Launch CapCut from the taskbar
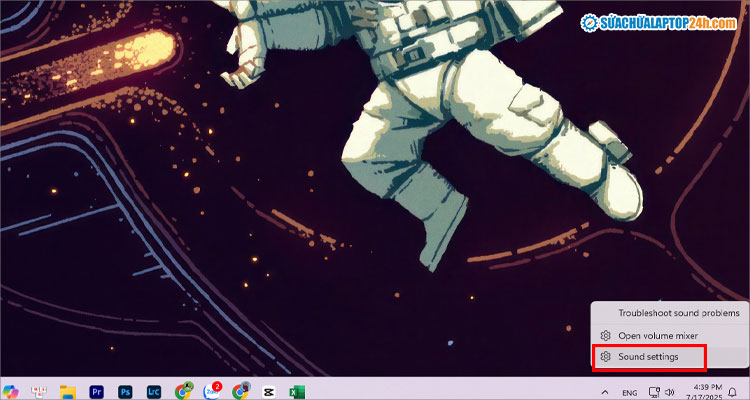Viewport: 750px width, 400px height. [268, 391]
